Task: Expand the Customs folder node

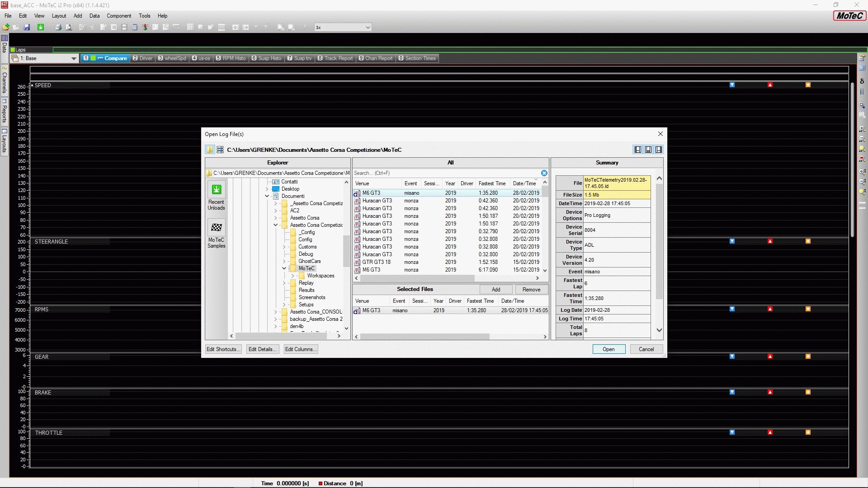Action: coord(284,247)
